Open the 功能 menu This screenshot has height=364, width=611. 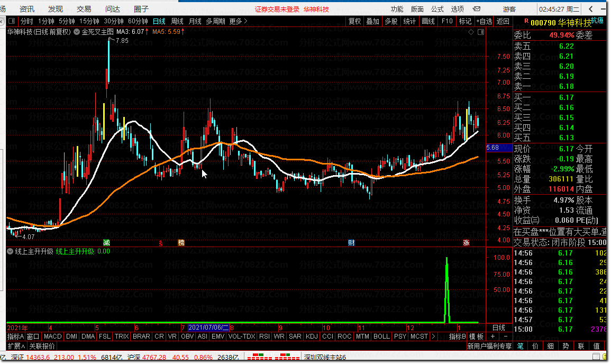(x=397, y=8)
